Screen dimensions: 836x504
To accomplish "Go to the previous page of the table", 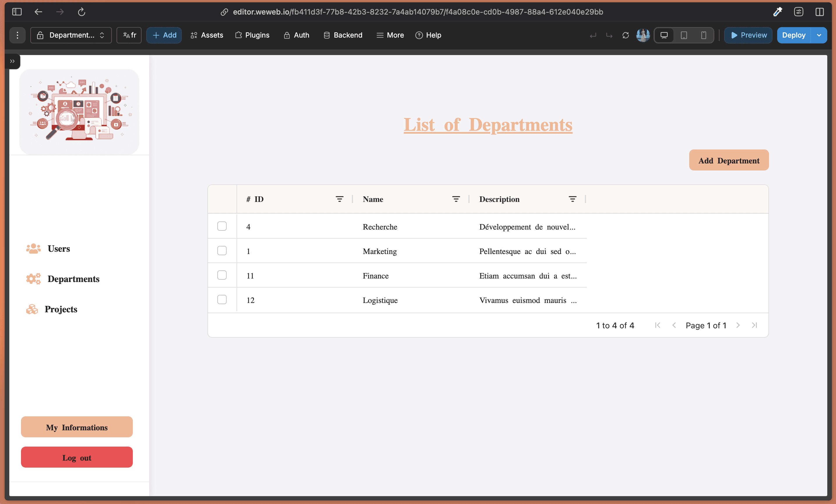I will coord(674,325).
